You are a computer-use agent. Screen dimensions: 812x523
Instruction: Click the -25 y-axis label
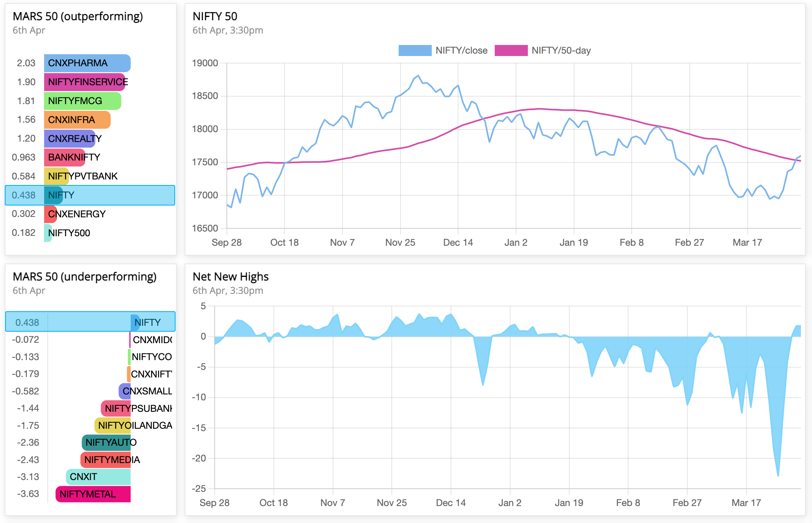(x=199, y=489)
